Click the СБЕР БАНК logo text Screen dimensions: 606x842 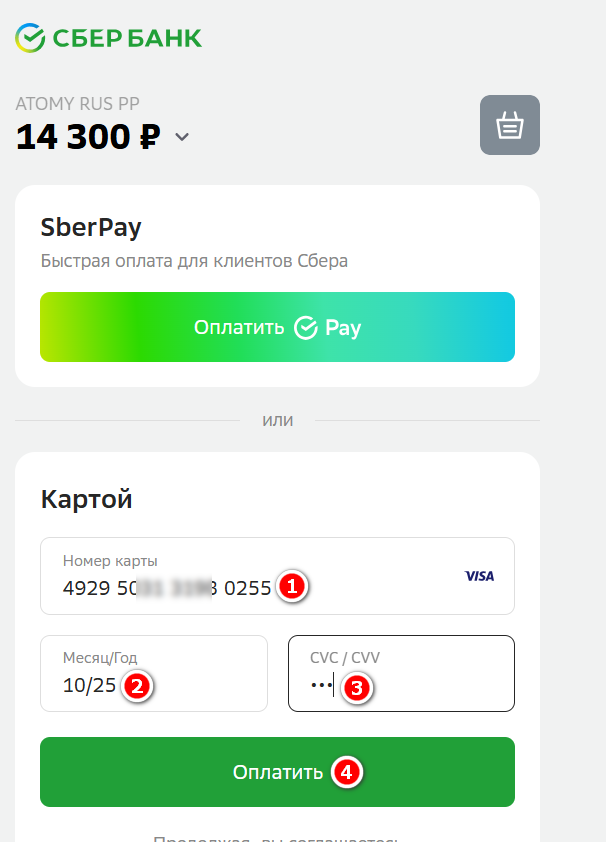126,39
